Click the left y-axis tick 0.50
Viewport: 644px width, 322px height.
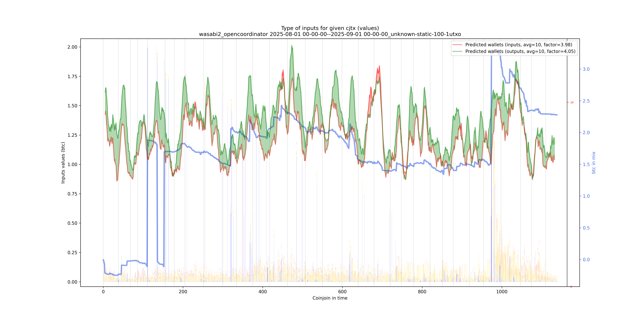pos(72,223)
